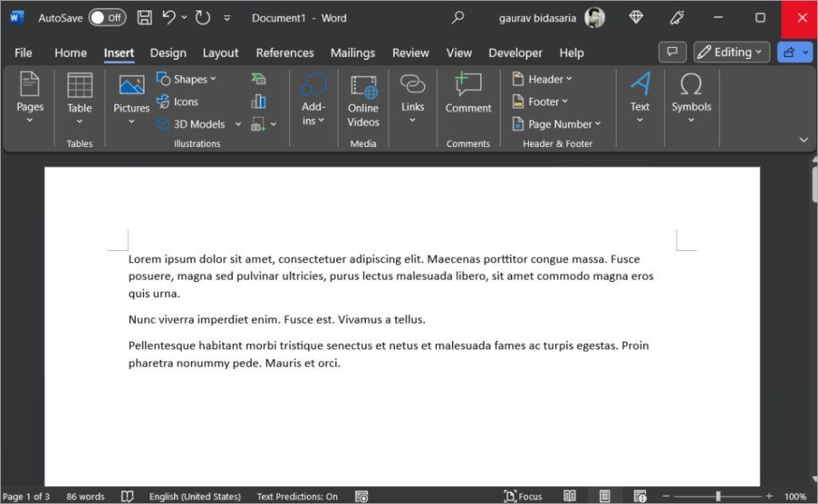This screenshot has width=818, height=504.
Task: Open the Footer dropdown
Action: coord(540,101)
